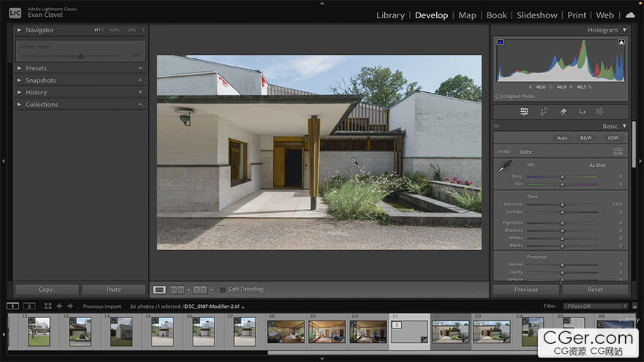
Task: Hide the filmstrip with bottom arrow
Action: point(322,359)
